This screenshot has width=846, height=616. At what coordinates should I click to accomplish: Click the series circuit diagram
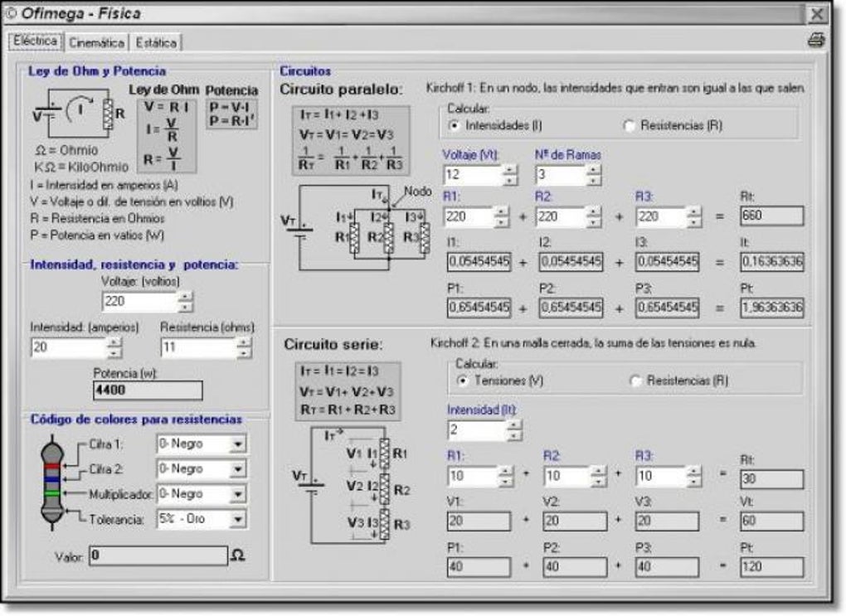click(x=351, y=485)
